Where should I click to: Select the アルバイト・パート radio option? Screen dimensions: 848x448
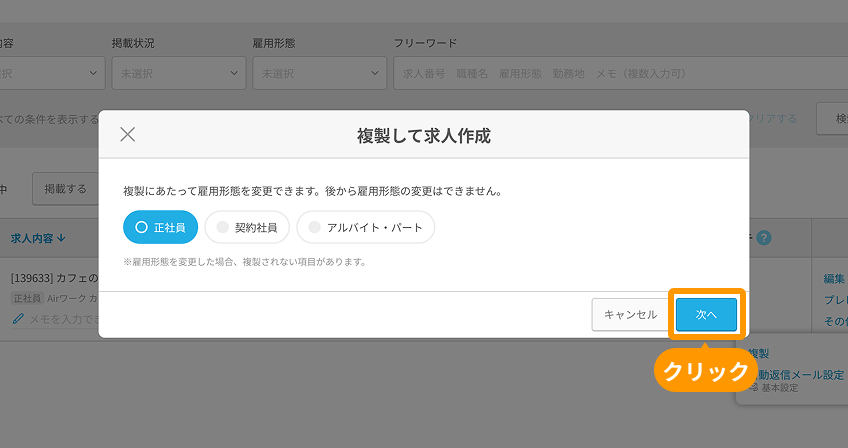pos(366,227)
